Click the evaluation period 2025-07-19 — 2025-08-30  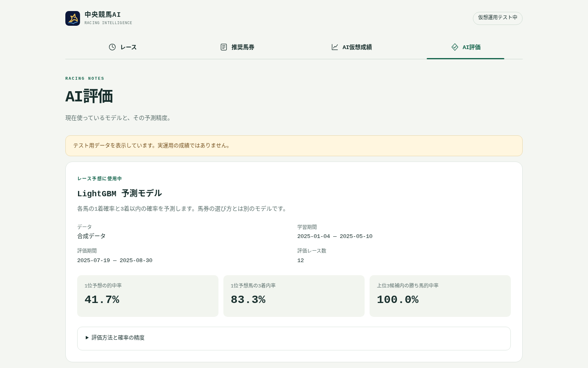115,260
